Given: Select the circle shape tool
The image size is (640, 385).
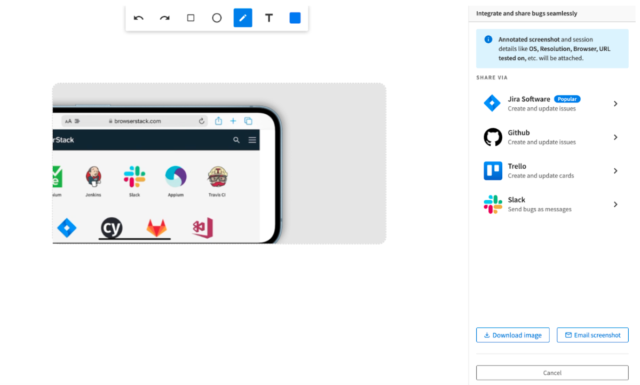Looking at the screenshot, I should click(x=217, y=18).
